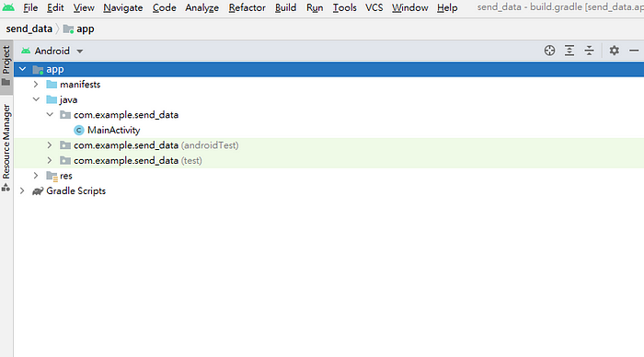Open the File menu

coord(30,7)
